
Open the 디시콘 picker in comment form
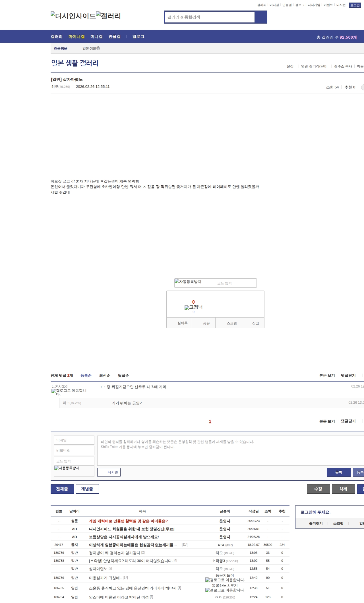click(x=109, y=472)
